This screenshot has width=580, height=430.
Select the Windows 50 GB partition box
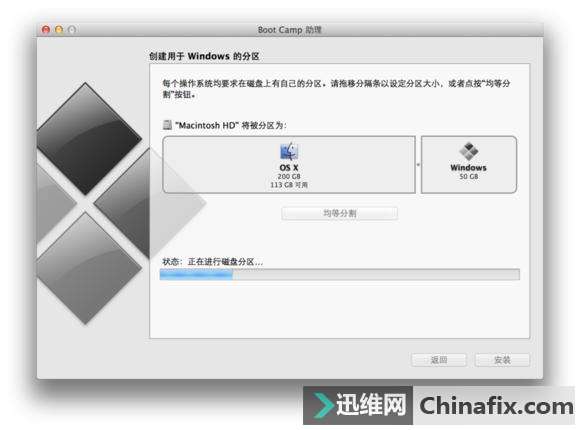[x=469, y=165]
